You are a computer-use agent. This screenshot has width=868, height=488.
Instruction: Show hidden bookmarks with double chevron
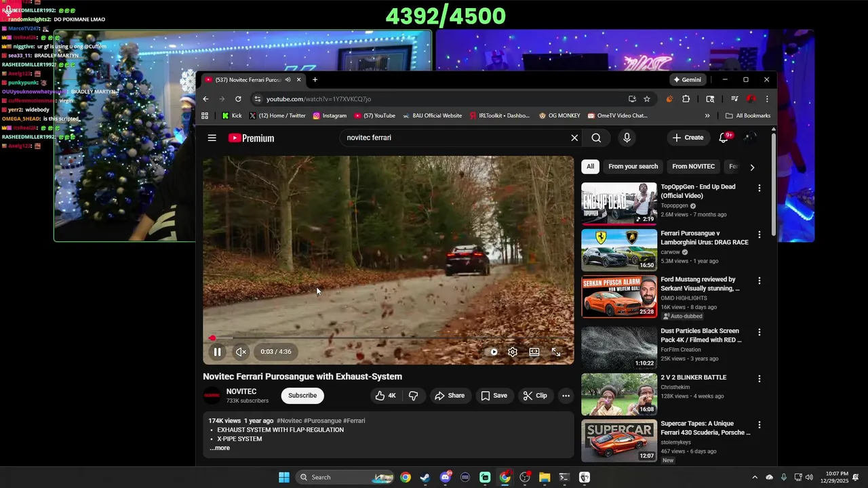pos(707,116)
